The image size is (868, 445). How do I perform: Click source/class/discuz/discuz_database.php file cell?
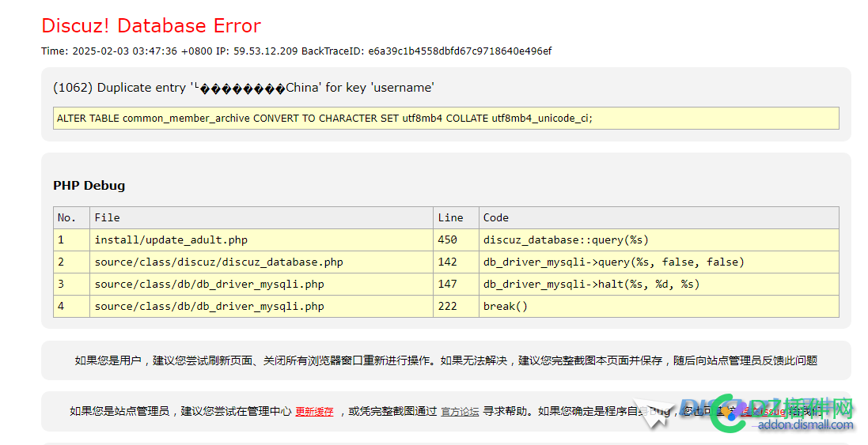click(x=261, y=262)
